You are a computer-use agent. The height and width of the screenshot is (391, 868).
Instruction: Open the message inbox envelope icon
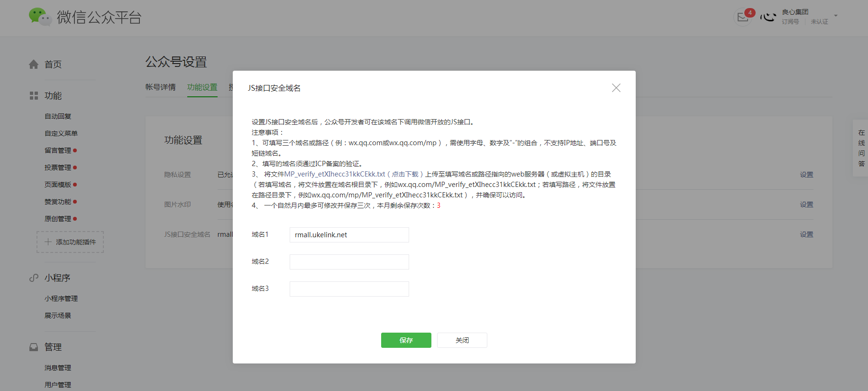click(742, 18)
